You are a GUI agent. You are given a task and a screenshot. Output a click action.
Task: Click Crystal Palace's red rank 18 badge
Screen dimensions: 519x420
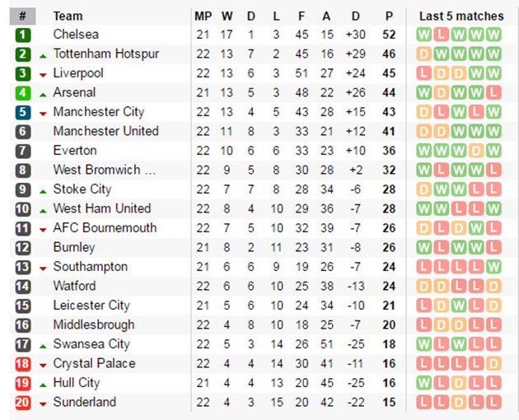point(23,364)
